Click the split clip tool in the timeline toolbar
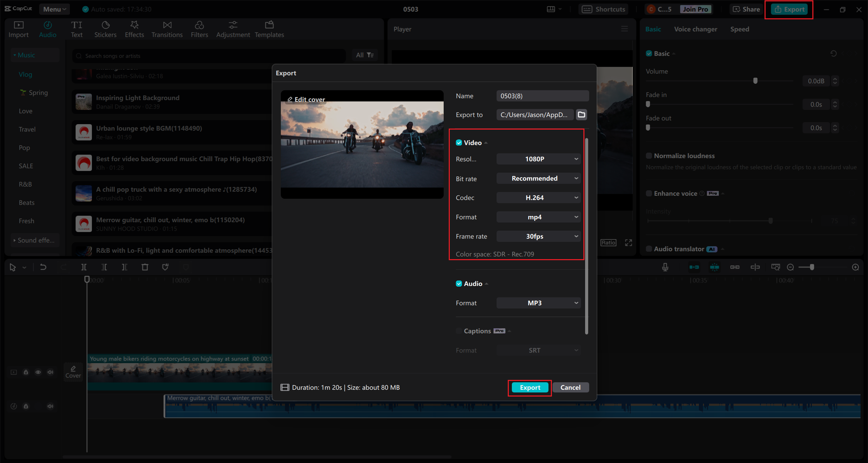This screenshot has width=868, height=463. [x=84, y=267]
